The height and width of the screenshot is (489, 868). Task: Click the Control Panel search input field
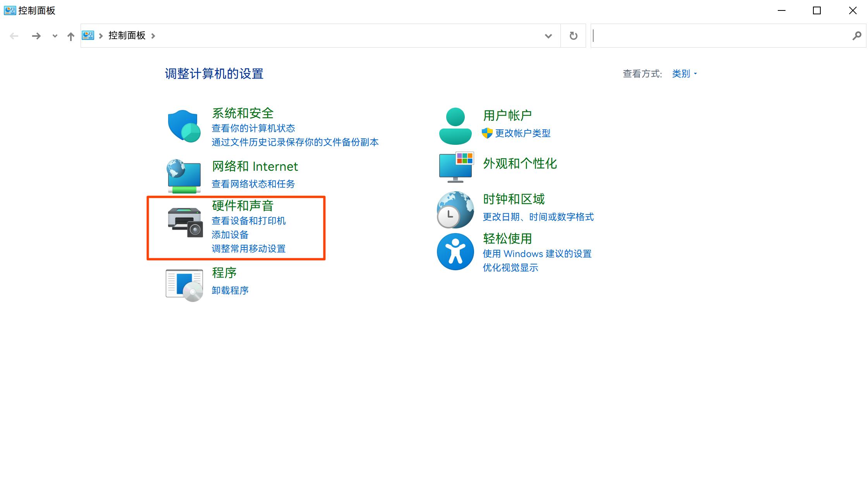pos(720,36)
